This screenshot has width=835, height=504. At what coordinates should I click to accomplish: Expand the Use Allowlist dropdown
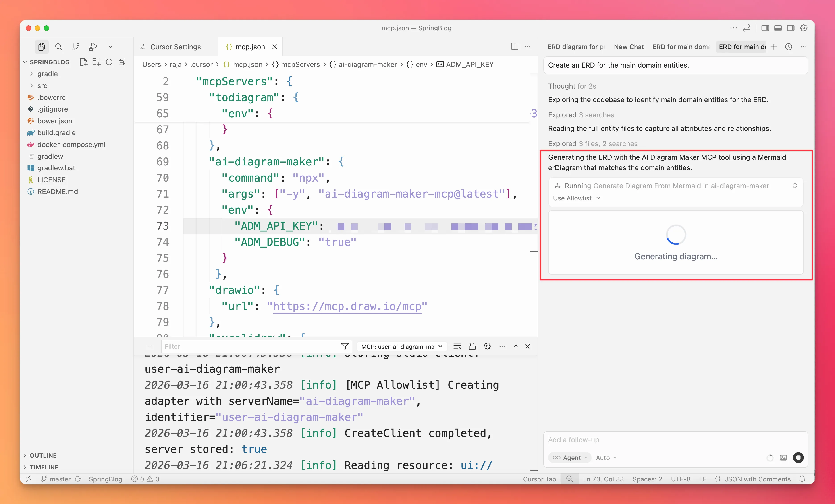(576, 198)
